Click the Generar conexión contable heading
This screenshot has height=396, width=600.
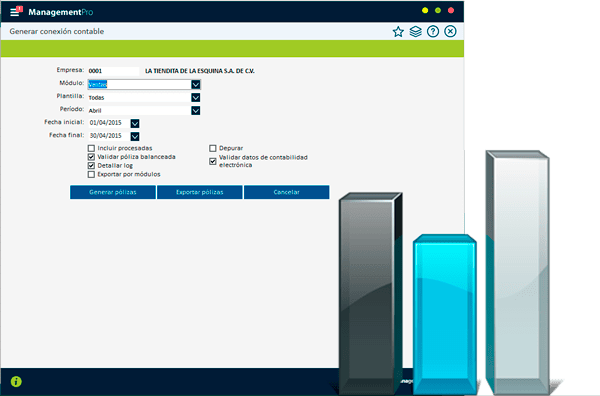(57, 31)
